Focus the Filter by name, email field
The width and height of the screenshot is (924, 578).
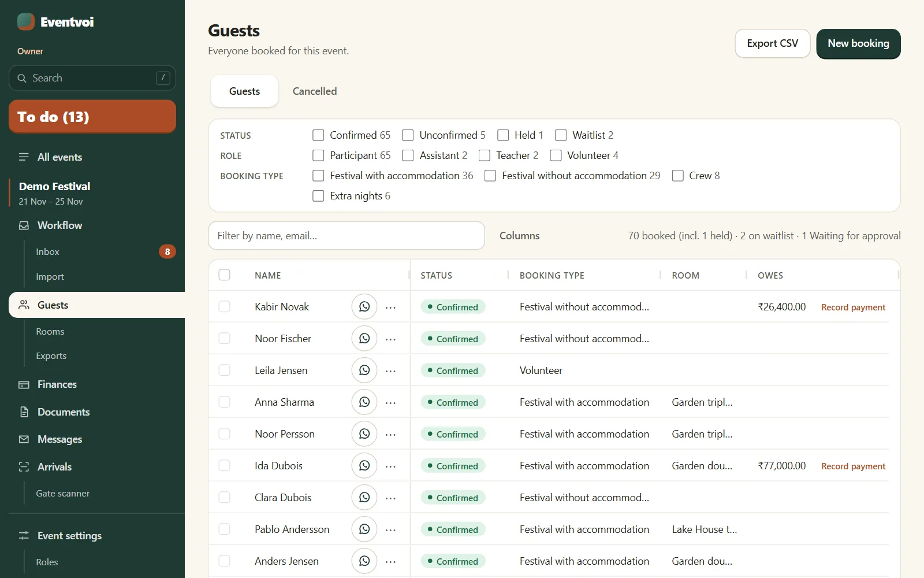(x=346, y=236)
